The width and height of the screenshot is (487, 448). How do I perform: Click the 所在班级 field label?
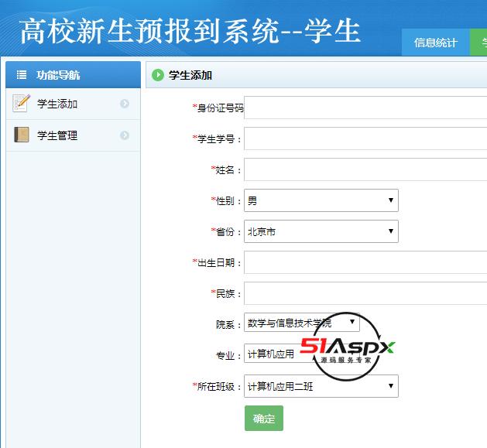[x=217, y=387]
